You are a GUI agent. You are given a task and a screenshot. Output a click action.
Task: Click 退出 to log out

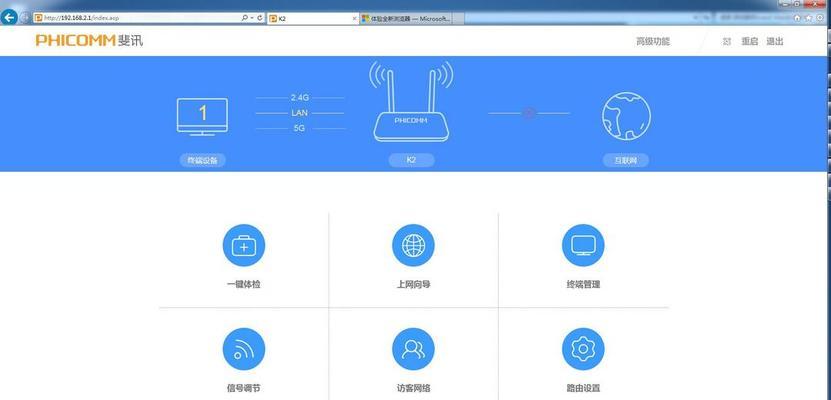[775, 41]
